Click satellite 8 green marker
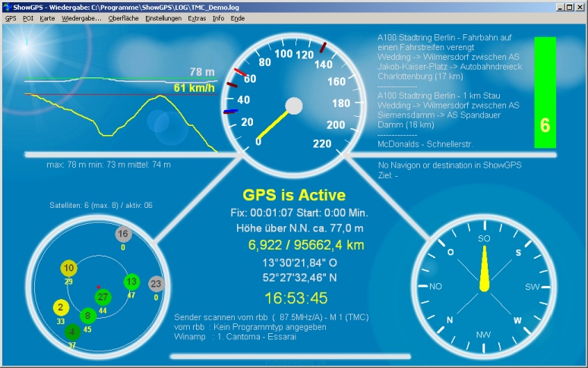The width and height of the screenshot is (588, 368). (88, 316)
